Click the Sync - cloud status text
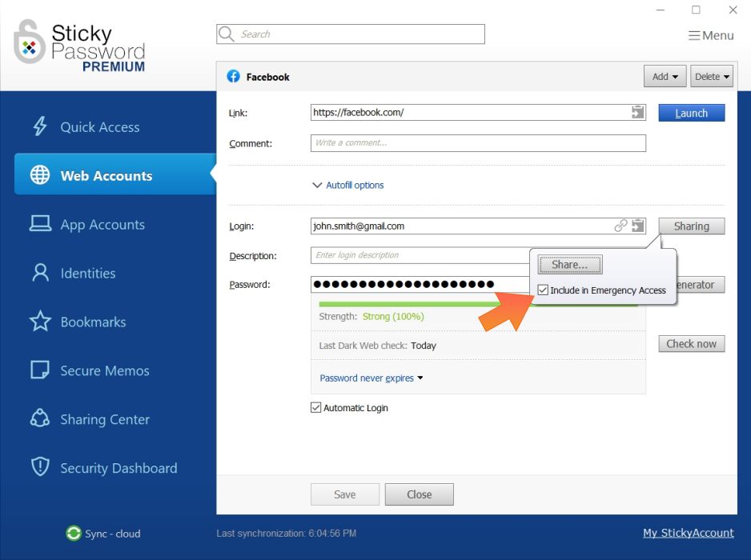This screenshot has height=560, width=751. tap(113, 534)
